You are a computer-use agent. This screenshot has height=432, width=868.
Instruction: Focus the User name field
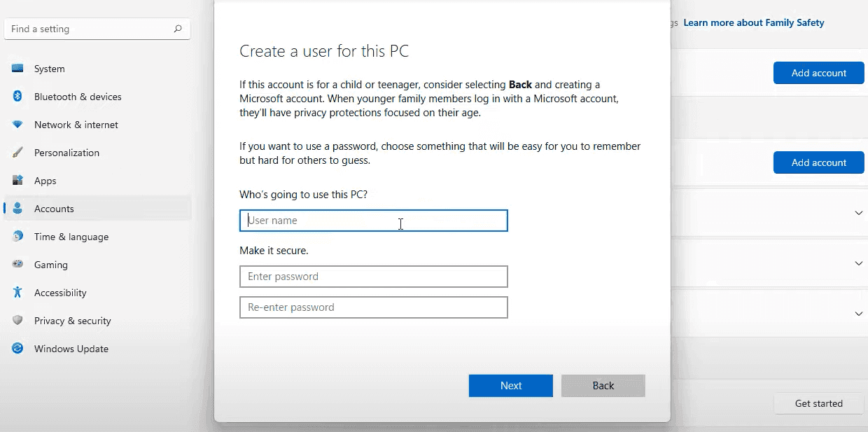(374, 221)
